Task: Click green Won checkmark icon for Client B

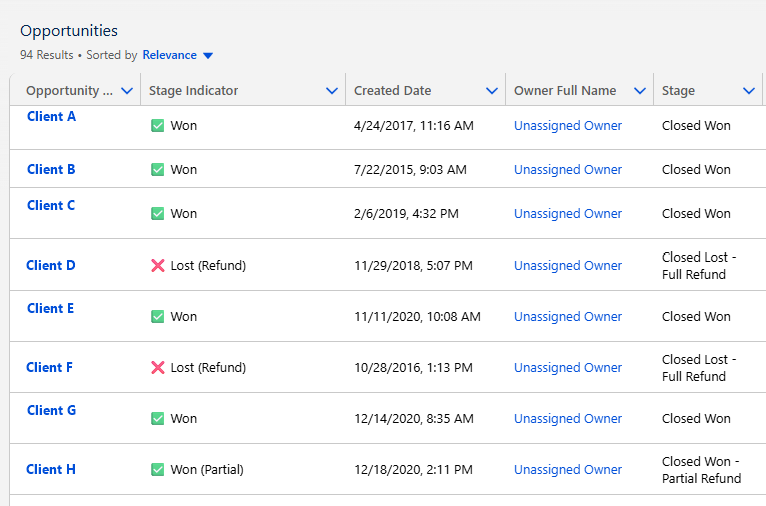Action: click(157, 170)
